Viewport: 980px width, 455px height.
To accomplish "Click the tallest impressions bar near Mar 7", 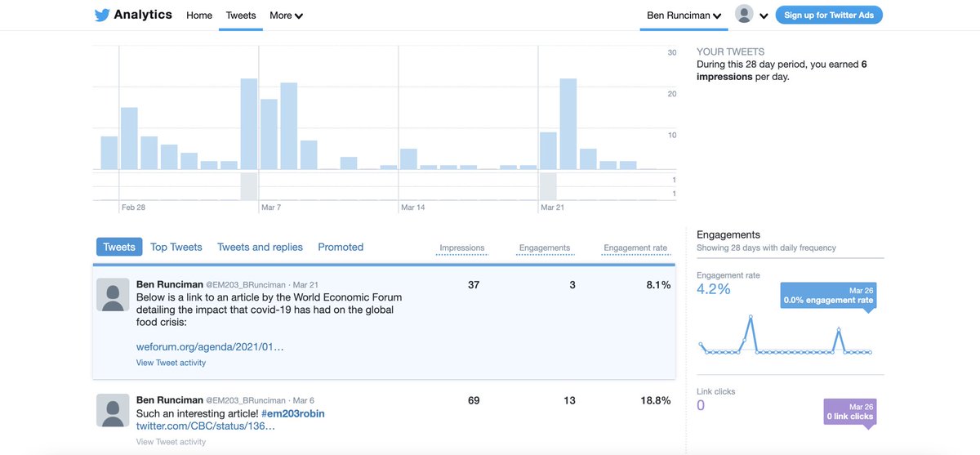I will point(249,124).
